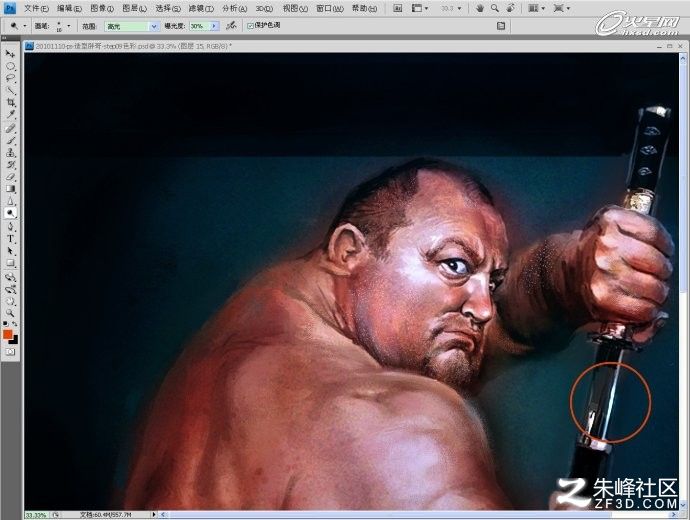Select the Gradient tool
Image resolution: width=690 pixels, height=520 pixels.
click(x=11, y=189)
